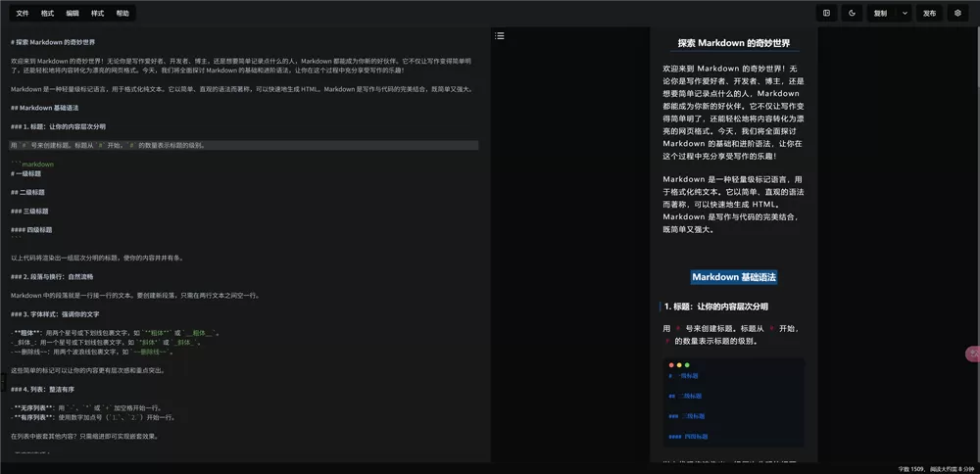The height and width of the screenshot is (474, 980).
Task: Click the Markdown 基础语法 heading in preview
Action: (733, 277)
